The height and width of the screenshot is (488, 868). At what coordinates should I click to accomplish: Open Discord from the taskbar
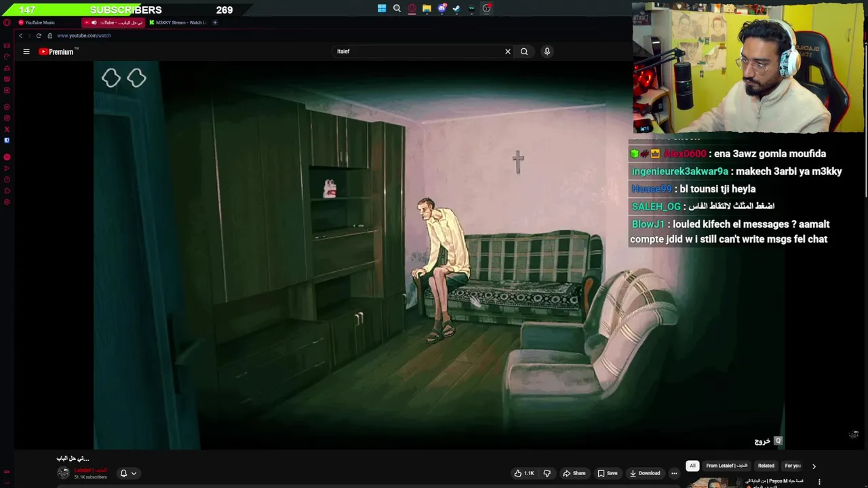pyautogui.click(x=441, y=9)
